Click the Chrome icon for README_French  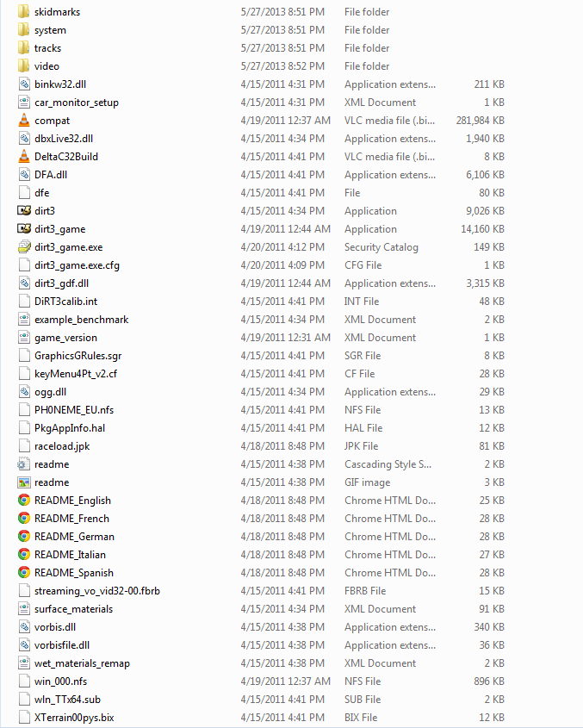[24, 518]
